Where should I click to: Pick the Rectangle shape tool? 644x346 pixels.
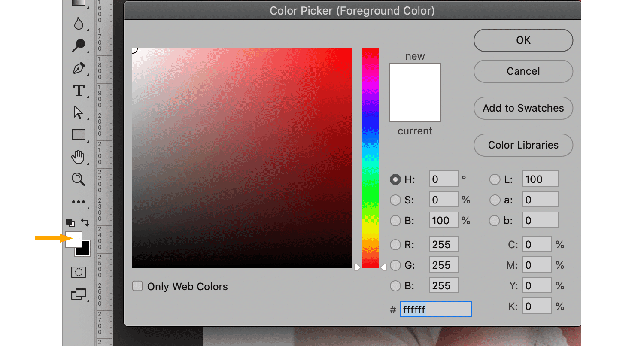click(x=79, y=135)
